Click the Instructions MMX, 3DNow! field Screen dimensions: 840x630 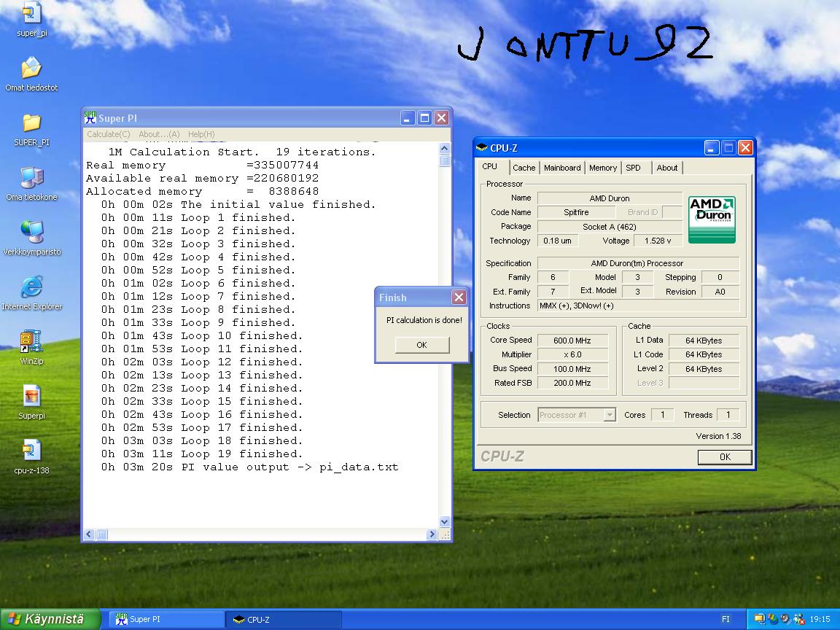click(x=639, y=306)
